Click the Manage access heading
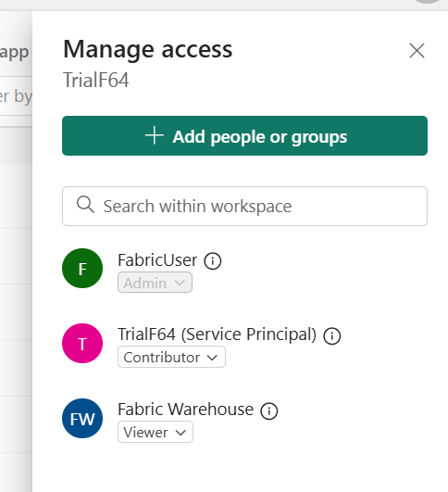 148,50
